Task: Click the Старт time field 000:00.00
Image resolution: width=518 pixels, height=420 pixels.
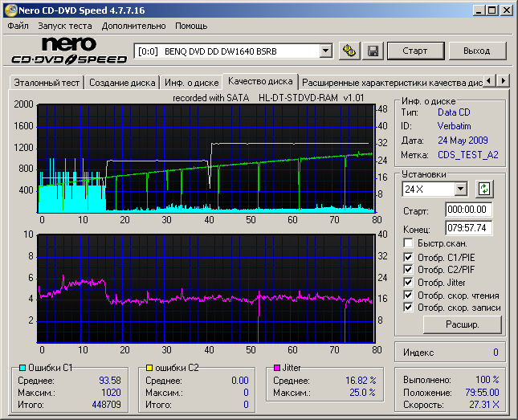Action: pyautogui.click(x=468, y=210)
